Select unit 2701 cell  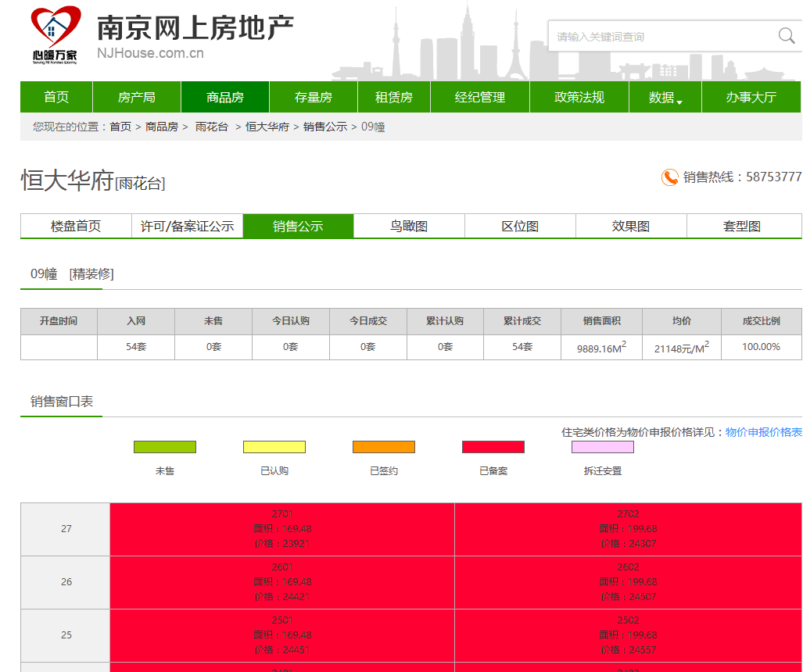tap(282, 529)
